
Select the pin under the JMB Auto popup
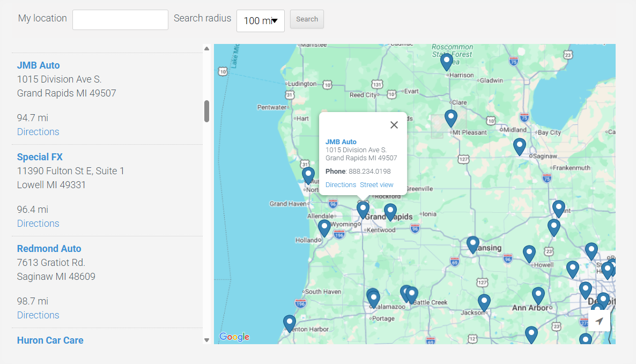[363, 210]
